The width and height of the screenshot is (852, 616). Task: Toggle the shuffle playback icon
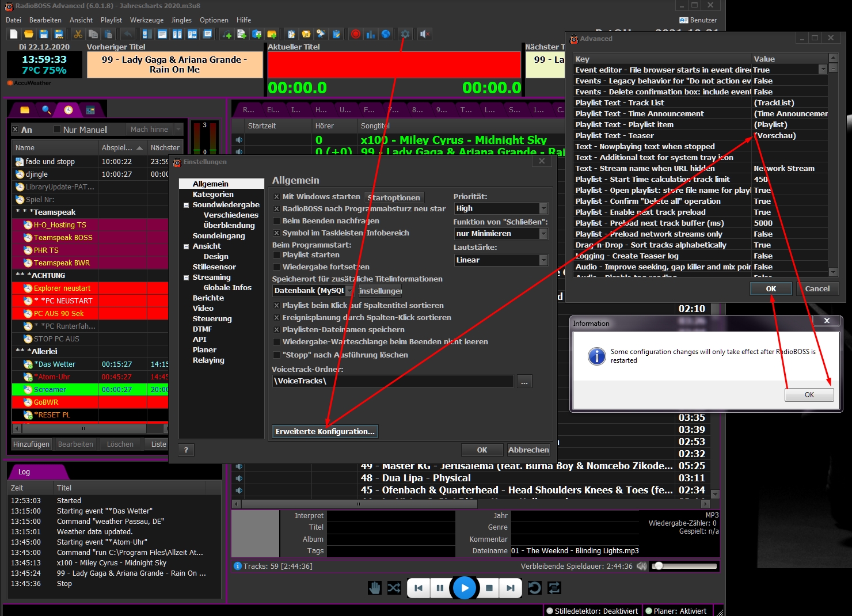point(394,588)
